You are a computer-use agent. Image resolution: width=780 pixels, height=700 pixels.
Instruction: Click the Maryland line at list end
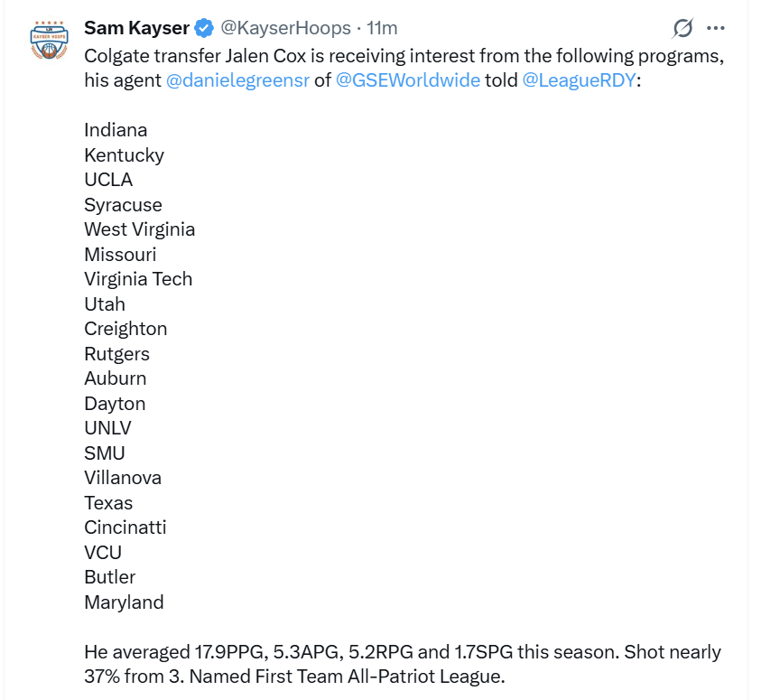pos(124,602)
